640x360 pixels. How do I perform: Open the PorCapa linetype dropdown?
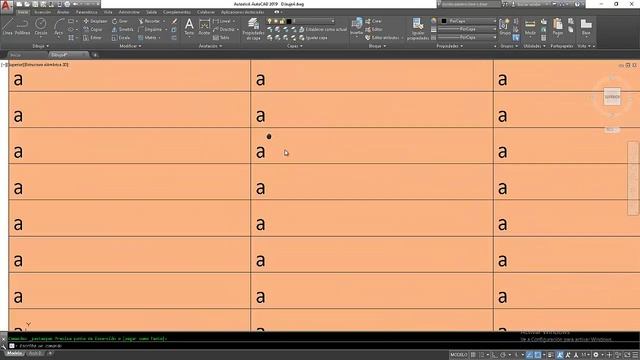click(468, 38)
